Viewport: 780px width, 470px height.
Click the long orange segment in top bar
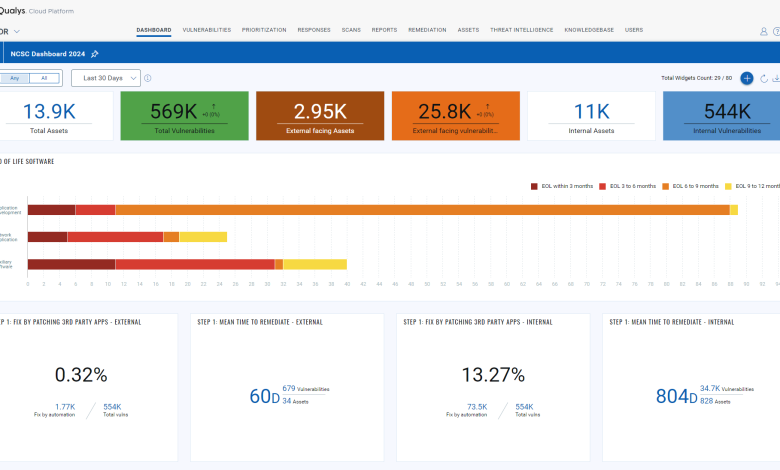click(422, 210)
